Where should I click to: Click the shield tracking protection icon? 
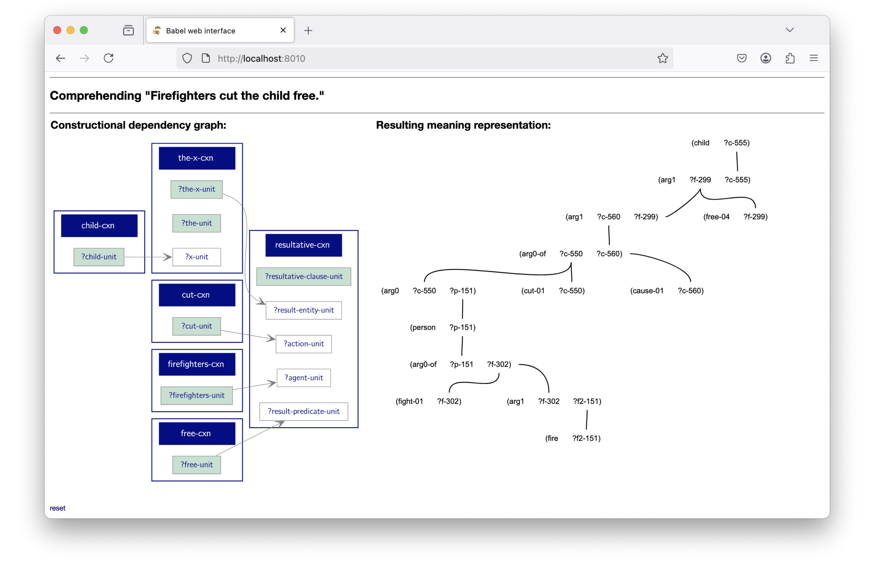click(x=187, y=58)
